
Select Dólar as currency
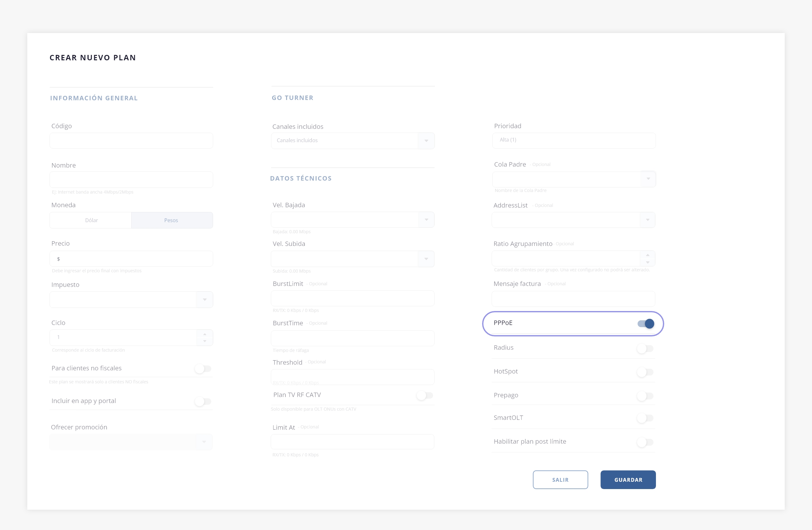tap(91, 221)
